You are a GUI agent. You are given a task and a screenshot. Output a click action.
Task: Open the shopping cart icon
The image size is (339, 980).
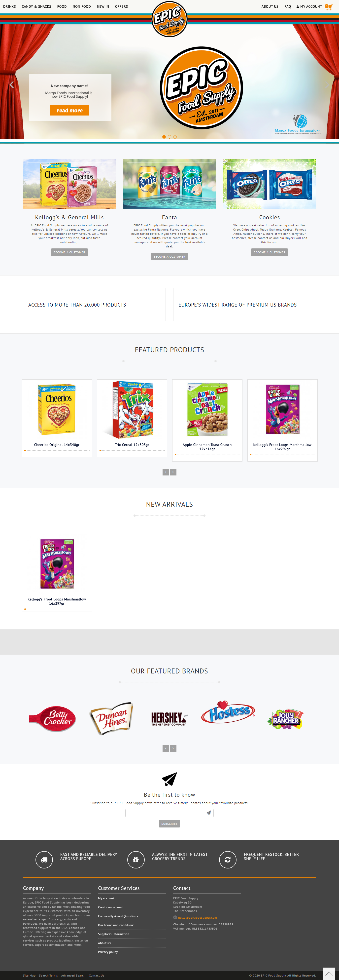[328, 6]
